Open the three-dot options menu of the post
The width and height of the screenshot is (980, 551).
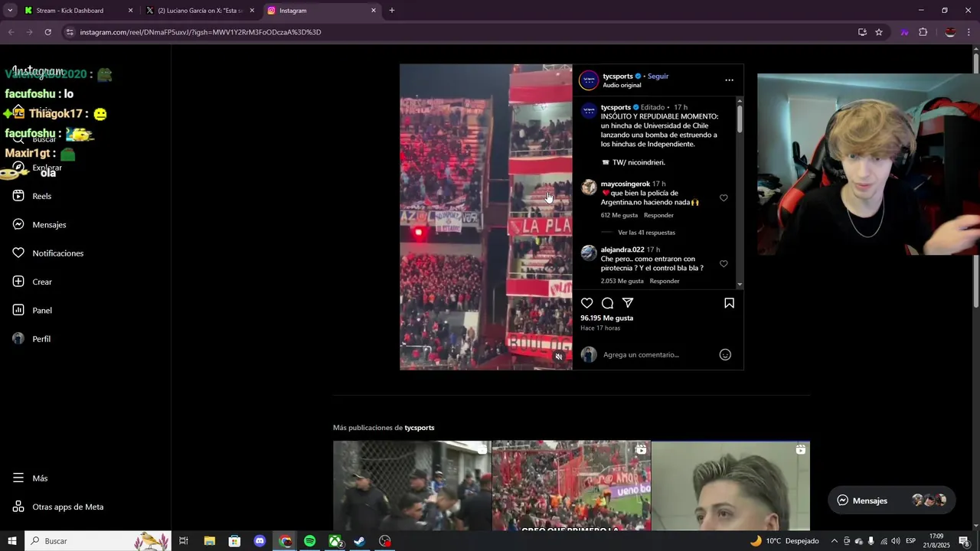tap(729, 80)
